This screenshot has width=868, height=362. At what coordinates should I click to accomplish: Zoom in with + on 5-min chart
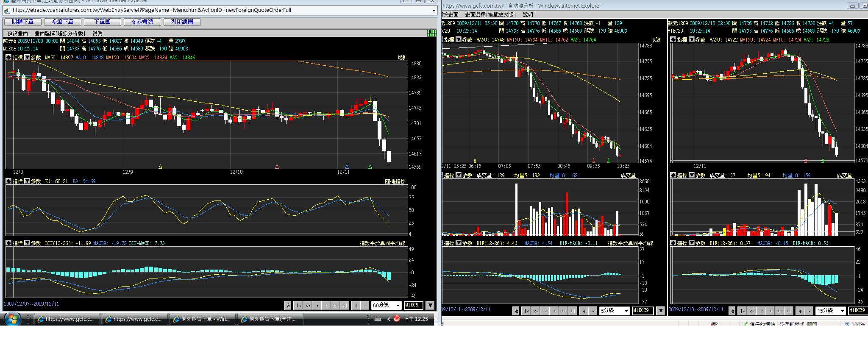tap(584, 311)
